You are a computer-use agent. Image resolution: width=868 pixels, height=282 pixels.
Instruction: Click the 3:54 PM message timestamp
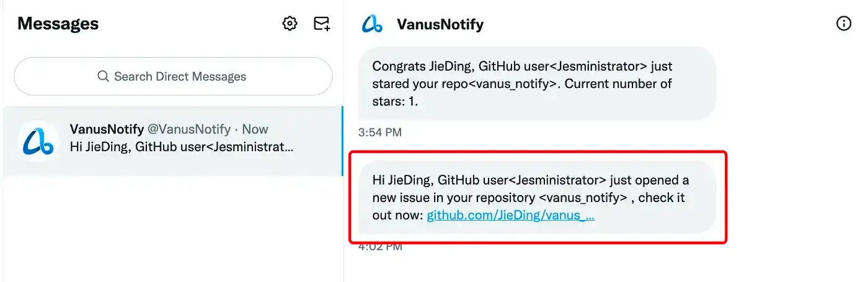coord(380,132)
